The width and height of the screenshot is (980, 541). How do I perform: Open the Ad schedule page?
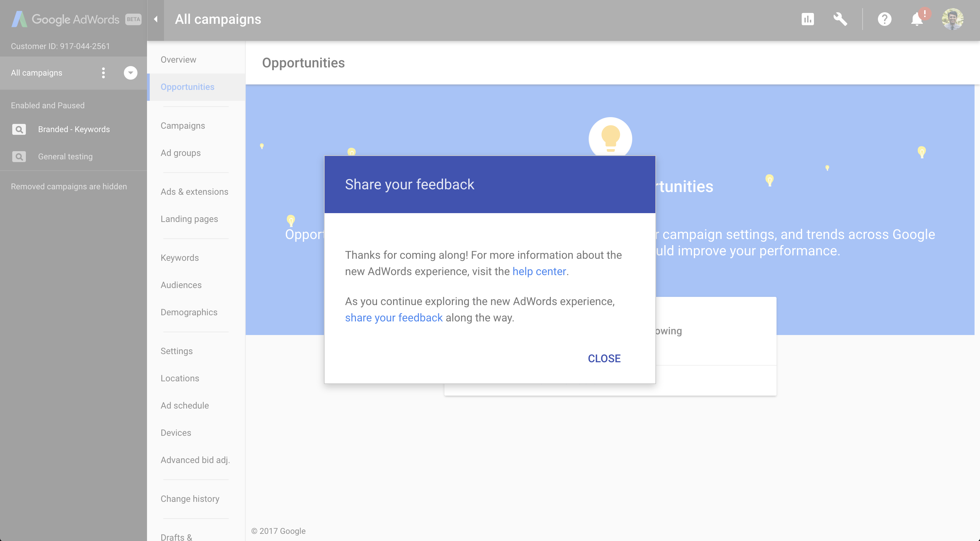pyautogui.click(x=184, y=405)
